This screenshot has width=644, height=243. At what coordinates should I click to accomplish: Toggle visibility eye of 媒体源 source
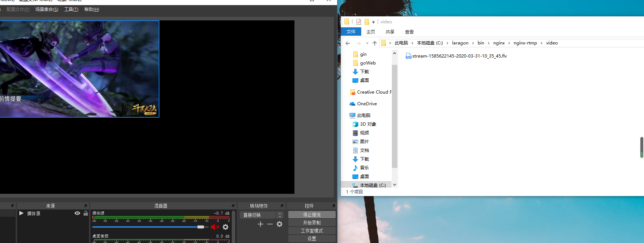pyautogui.click(x=77, y=213)
